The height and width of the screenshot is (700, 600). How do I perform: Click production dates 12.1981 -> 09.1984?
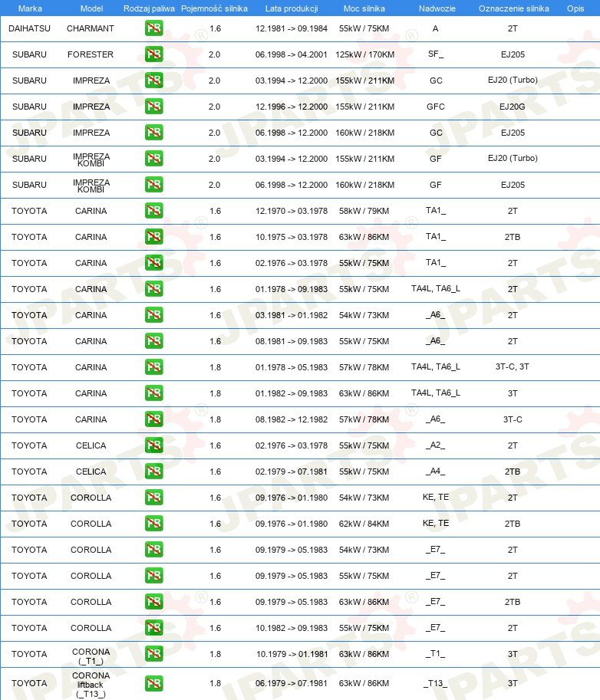pos(292,28)
